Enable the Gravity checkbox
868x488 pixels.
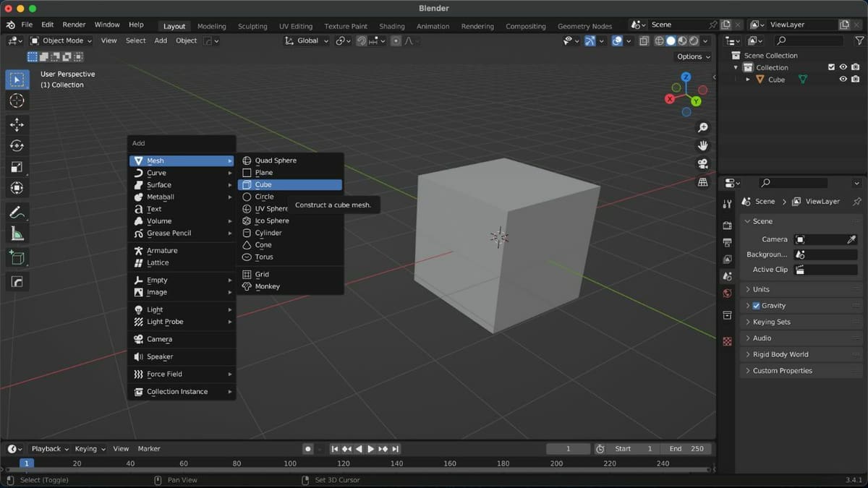pos(757,306)
